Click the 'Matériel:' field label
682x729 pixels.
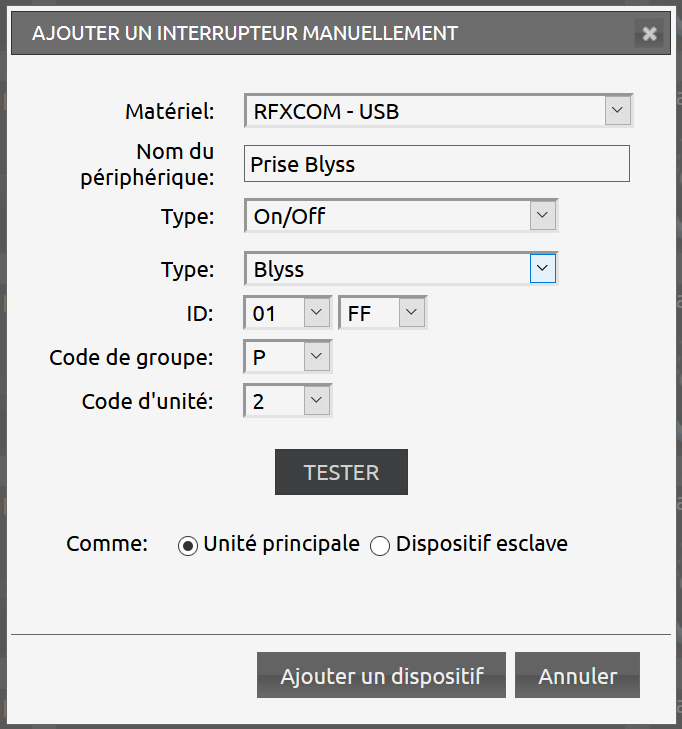169,111
